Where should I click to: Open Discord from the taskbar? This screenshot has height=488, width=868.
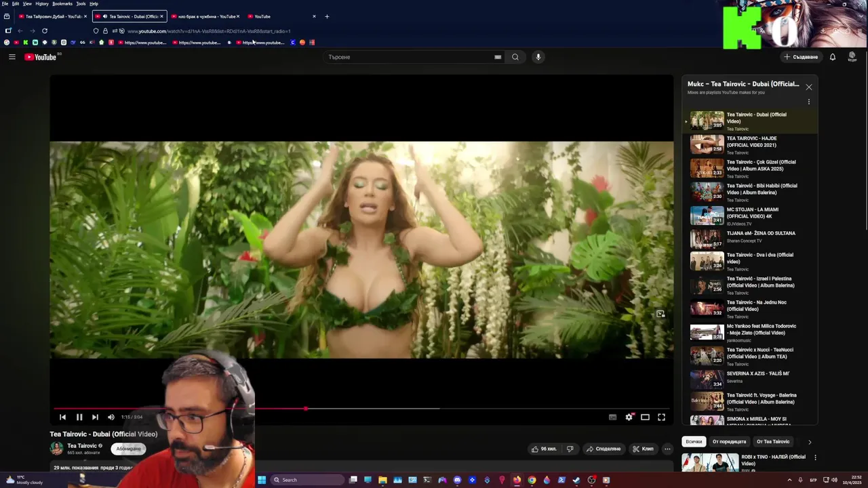point(457,480)
